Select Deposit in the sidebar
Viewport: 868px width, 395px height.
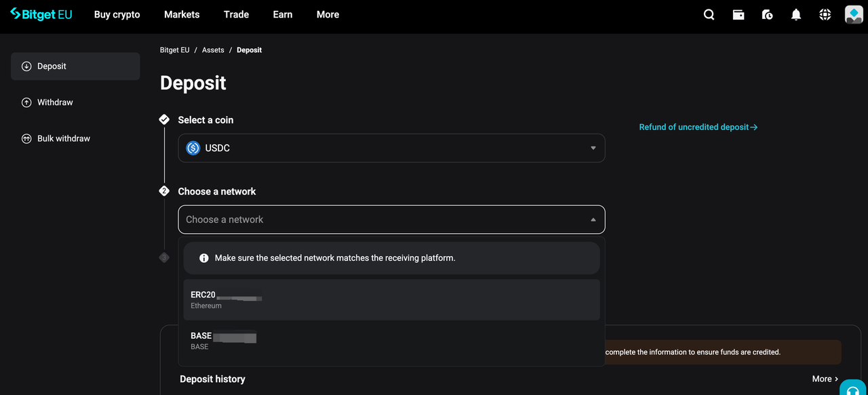coord(75,66)
